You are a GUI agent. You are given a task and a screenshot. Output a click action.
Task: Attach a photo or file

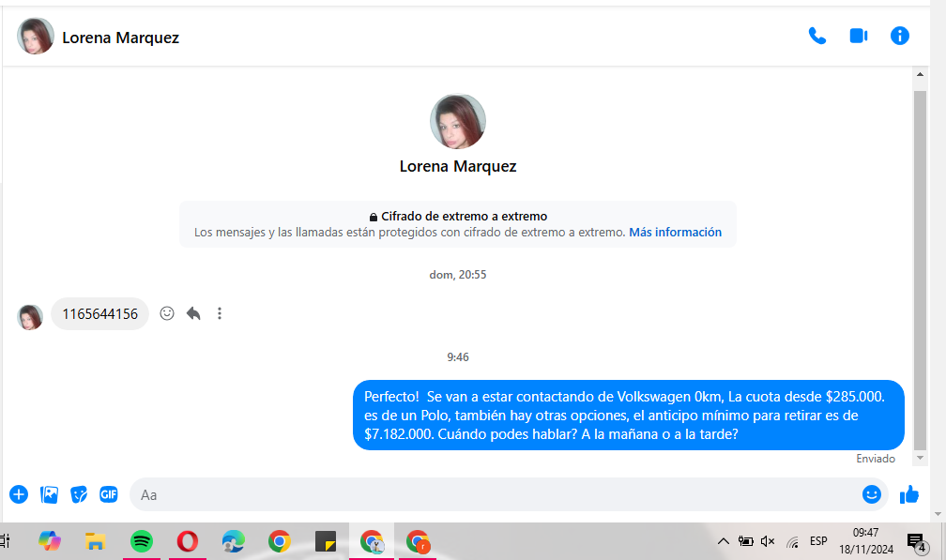[x=50, y=494]
